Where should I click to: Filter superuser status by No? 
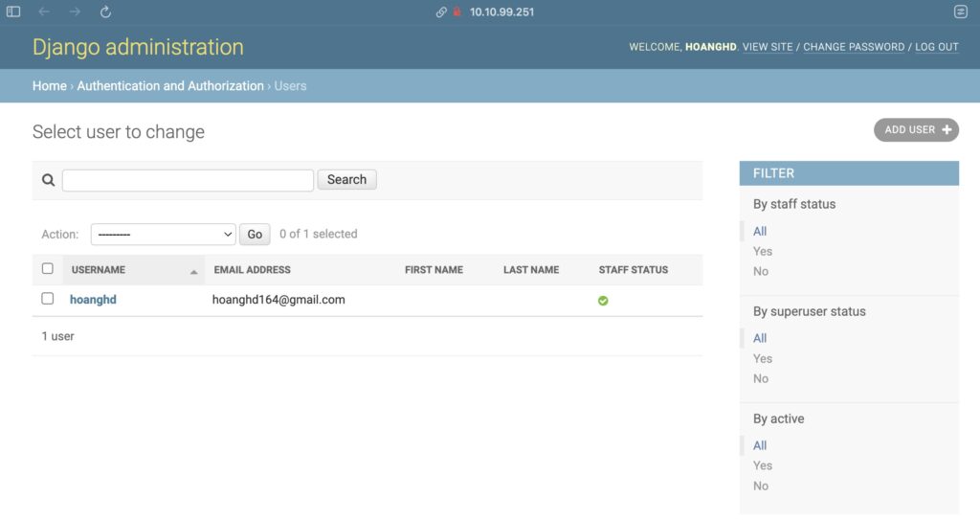click(761, 378)
